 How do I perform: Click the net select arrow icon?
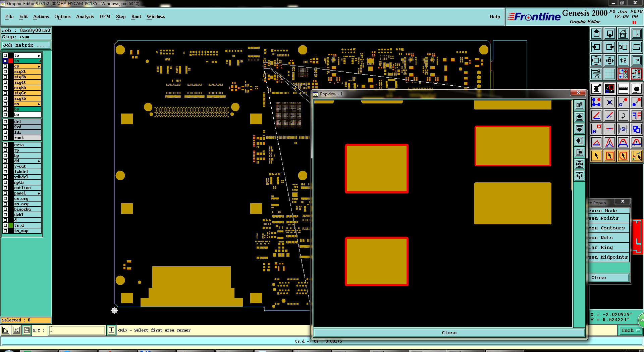point(637,156)
